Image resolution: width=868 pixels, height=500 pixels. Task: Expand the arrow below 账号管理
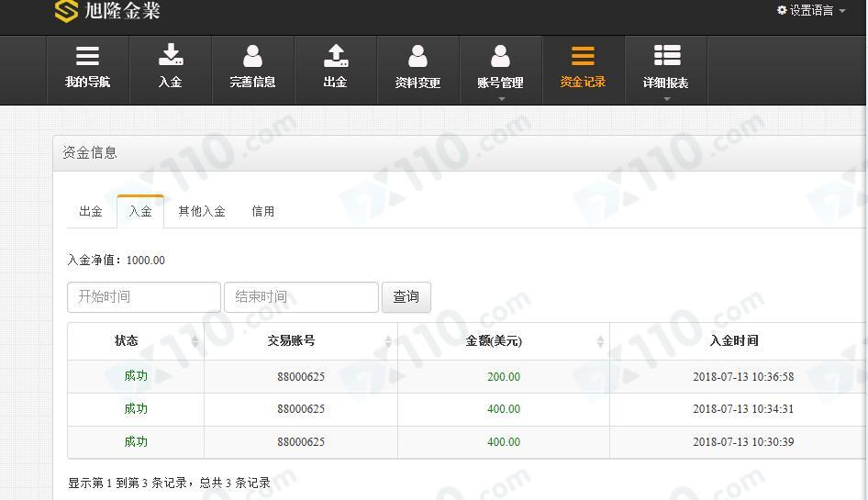point(502,98)
